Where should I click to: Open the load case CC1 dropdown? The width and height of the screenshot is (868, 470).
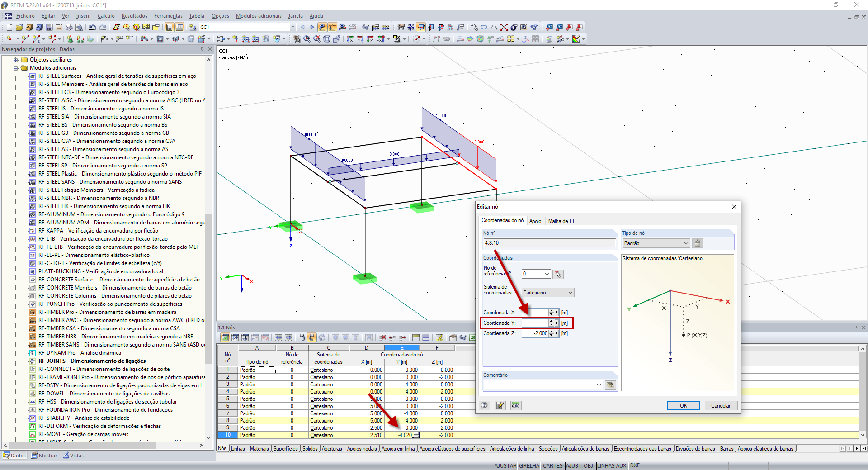(293, 27)
